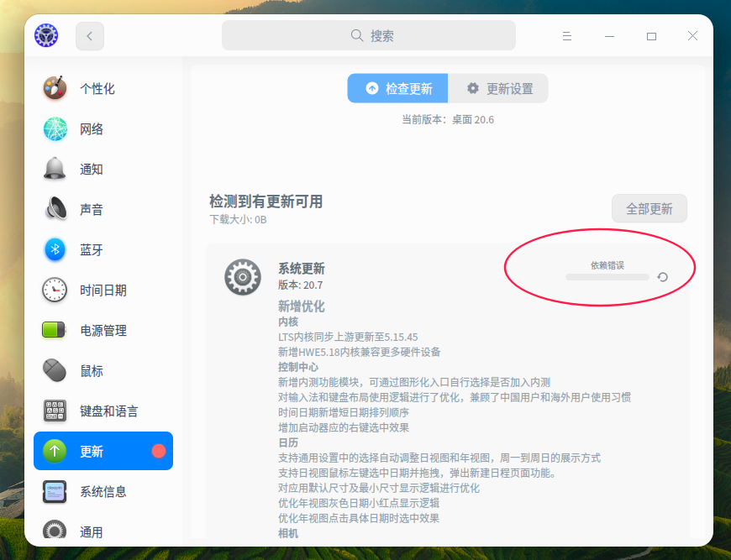Screen dimensions: 731x560
Task: Click the update progress bar near 依赖错误
Action: 607,276
